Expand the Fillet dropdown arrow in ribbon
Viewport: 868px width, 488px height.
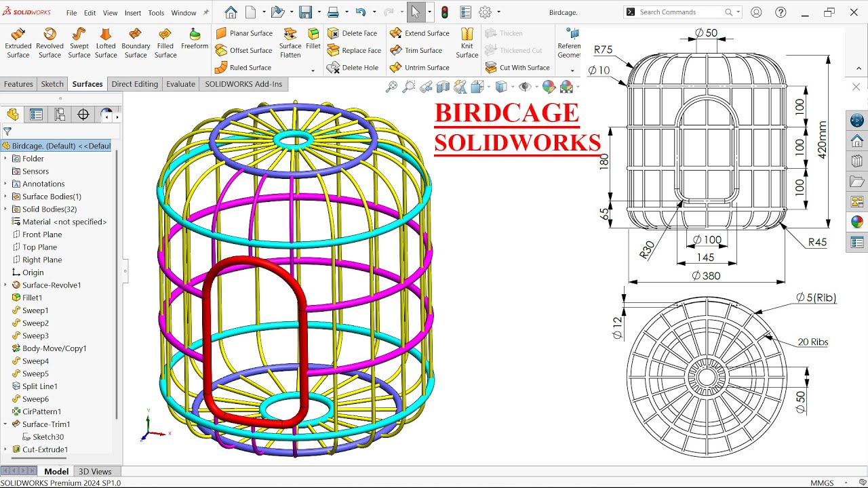313,70
